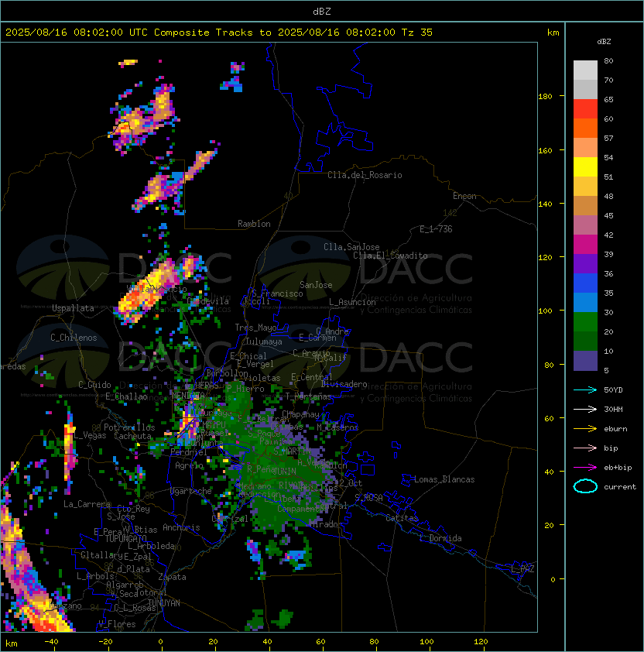Screen dimensions: 644x652
Task: Click the Uspallata place label on map
Action: pos(73,308)
